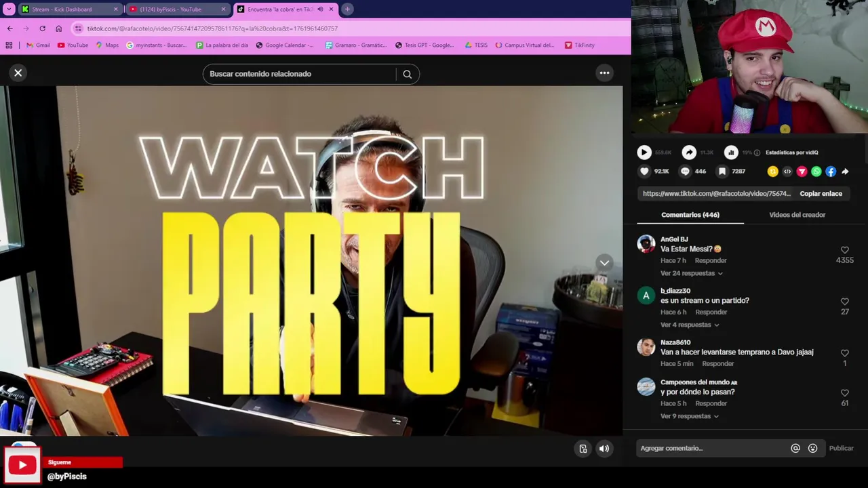This screenshot has width=868, height=488.
Task: Like AnGel BJ's comment
Action: point(845,250)
